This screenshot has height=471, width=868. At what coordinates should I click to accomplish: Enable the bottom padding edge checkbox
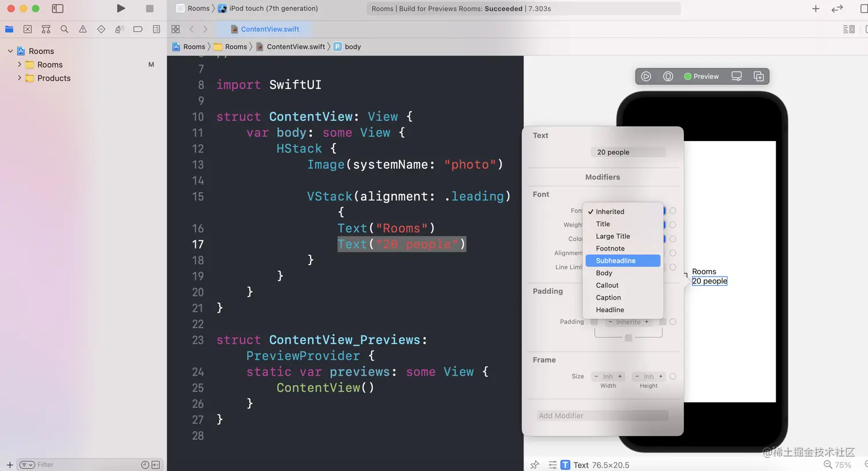629,338
